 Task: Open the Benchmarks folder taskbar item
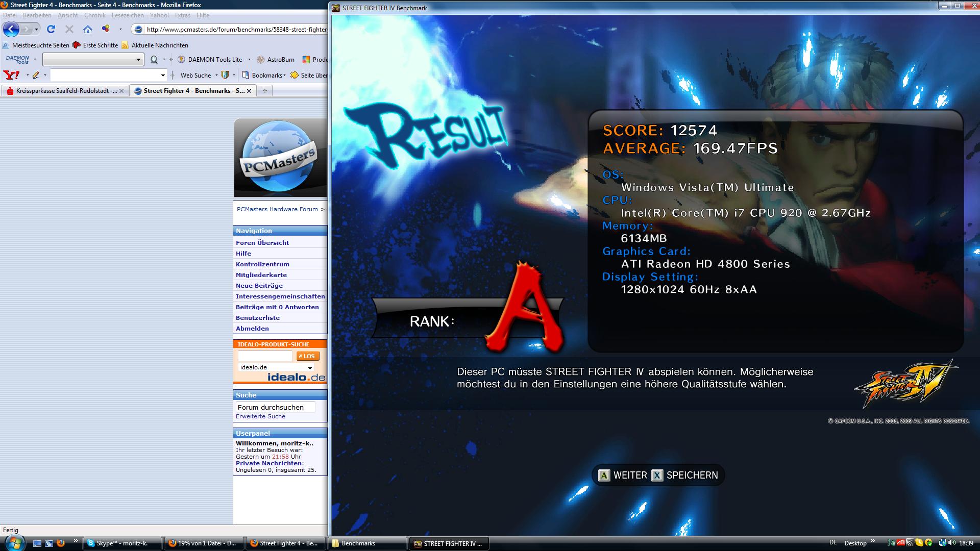(367, 543)
